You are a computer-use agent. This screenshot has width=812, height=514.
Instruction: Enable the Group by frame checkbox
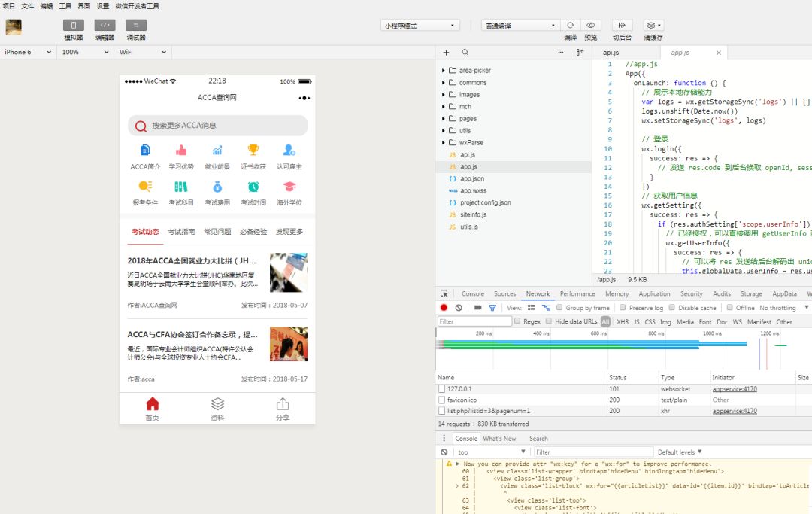[x=559, y=307]
